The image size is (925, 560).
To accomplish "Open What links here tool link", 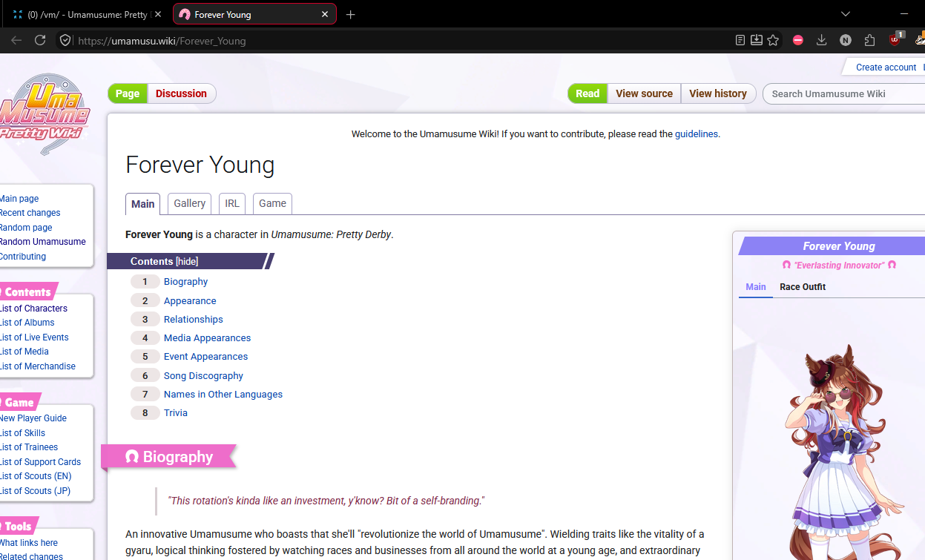I will pyautogui.click(x=29, y=543).
